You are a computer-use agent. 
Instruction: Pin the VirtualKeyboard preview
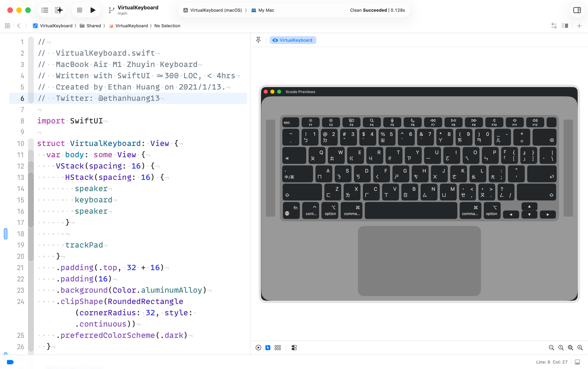click(x=258, y=40)
